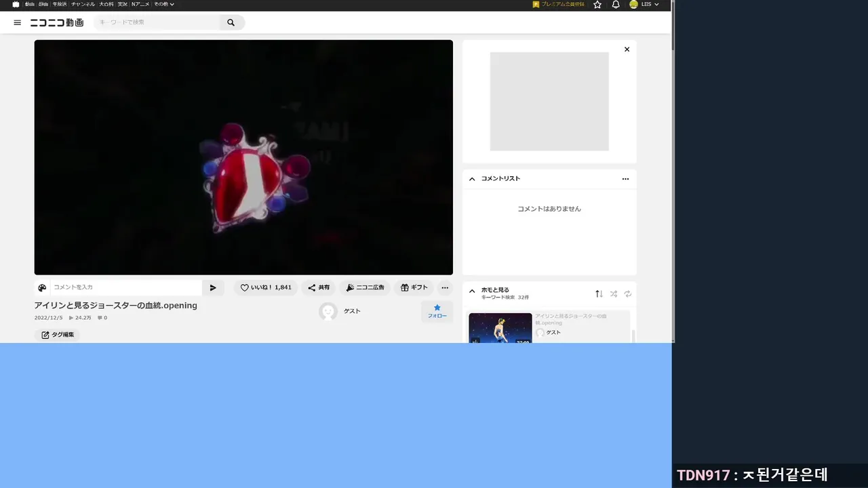Click the grey ad placeholder
The height and width of the screenshot is (488, 868).
pyautogui.click(x=549, y=102)
